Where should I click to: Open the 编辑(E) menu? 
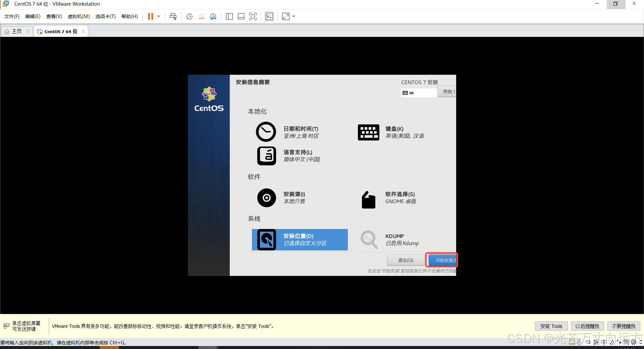coord(33,16)
